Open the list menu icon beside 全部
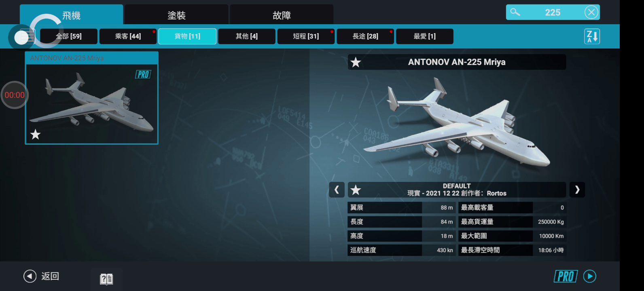The height and width of the screenshot is (291, 644). [28, 37]
